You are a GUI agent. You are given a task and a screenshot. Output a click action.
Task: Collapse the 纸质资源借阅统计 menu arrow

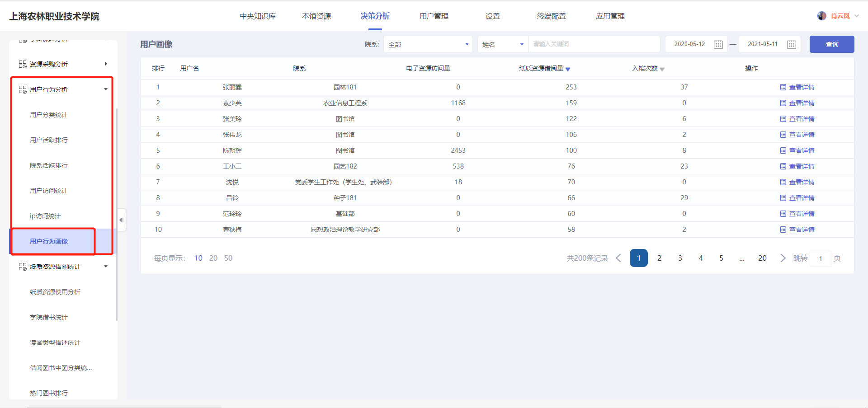pos(106,266)
